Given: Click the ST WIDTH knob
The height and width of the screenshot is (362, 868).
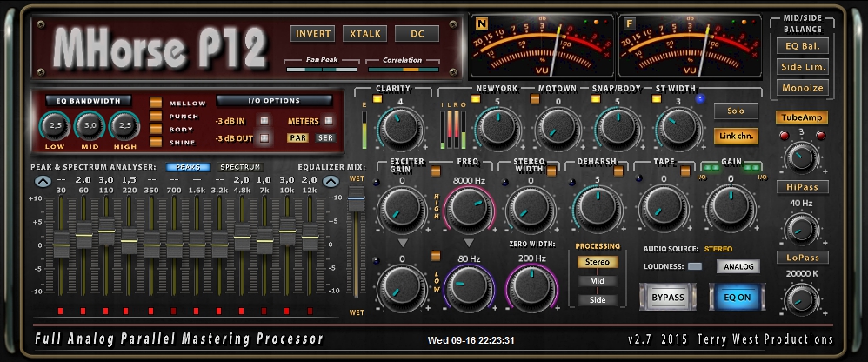Looking at the screenshot, I should [x=678, y=127].
